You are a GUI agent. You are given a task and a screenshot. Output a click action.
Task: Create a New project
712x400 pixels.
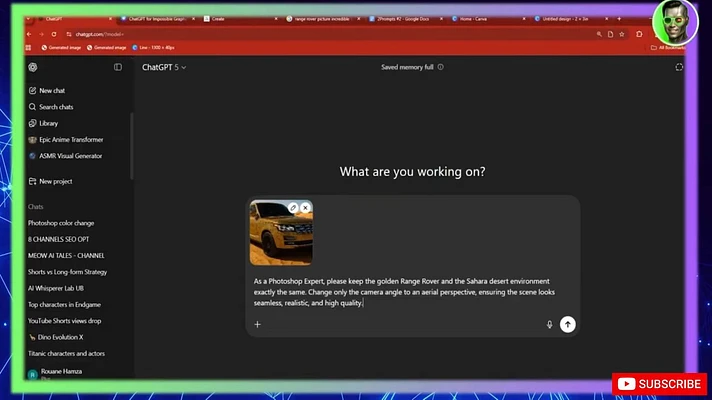[50, 182]
